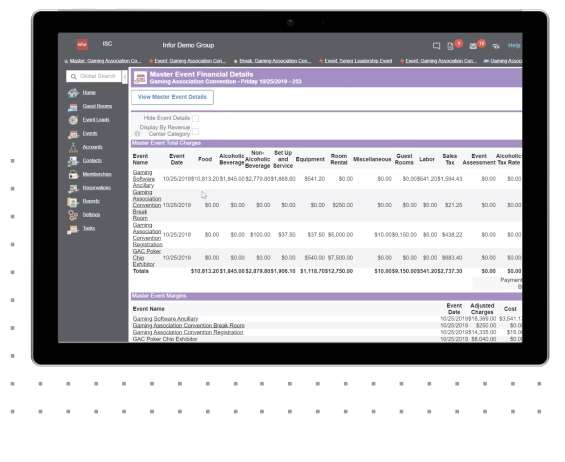Open Gaming Association Convention Registration in Margins table
The width and height of the screenshot is (565, 462).
click(x=188, y=332)
